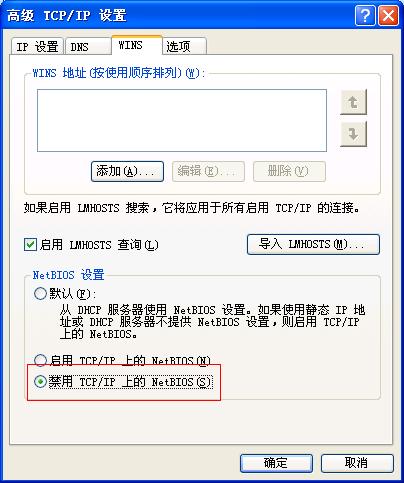Image resolution: width=404 pixels, height=483 pixels.
Task: Toggle 启用 LMHOSTS 查询 checkbox
Action: [x=30, y=245]
